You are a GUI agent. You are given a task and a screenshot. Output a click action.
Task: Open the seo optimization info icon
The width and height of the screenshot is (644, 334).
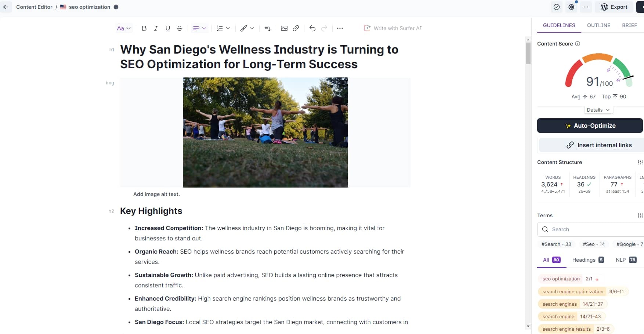click(x=116, y=7)
